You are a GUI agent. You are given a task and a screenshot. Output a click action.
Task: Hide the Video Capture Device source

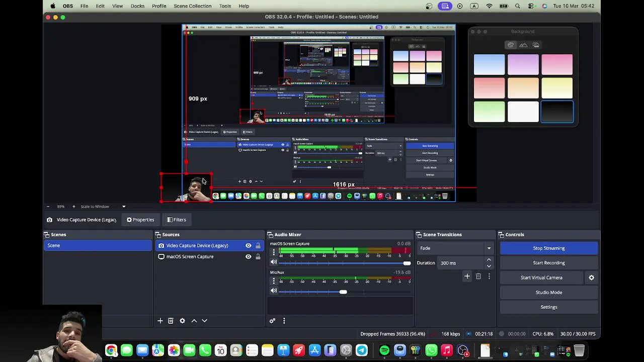click(248, 245)
